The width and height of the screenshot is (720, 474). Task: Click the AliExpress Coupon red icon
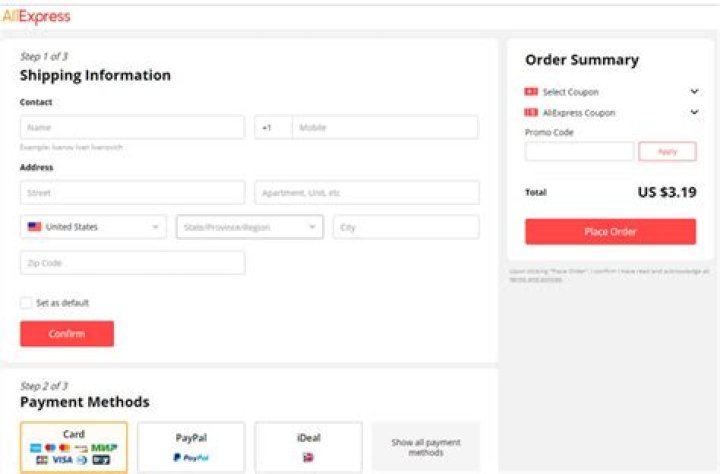[x=531, y=113]
